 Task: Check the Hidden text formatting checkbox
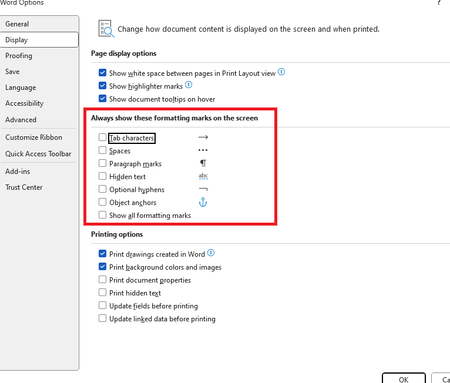(102, 176)
